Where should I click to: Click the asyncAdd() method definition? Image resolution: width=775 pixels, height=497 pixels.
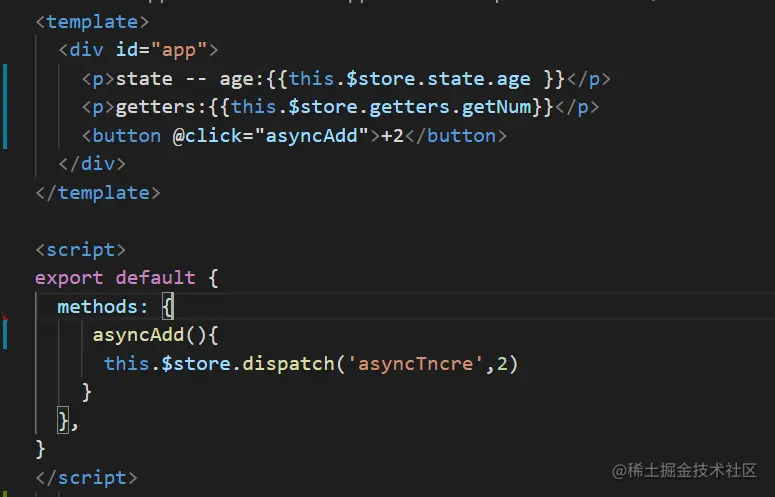(155, 335)
